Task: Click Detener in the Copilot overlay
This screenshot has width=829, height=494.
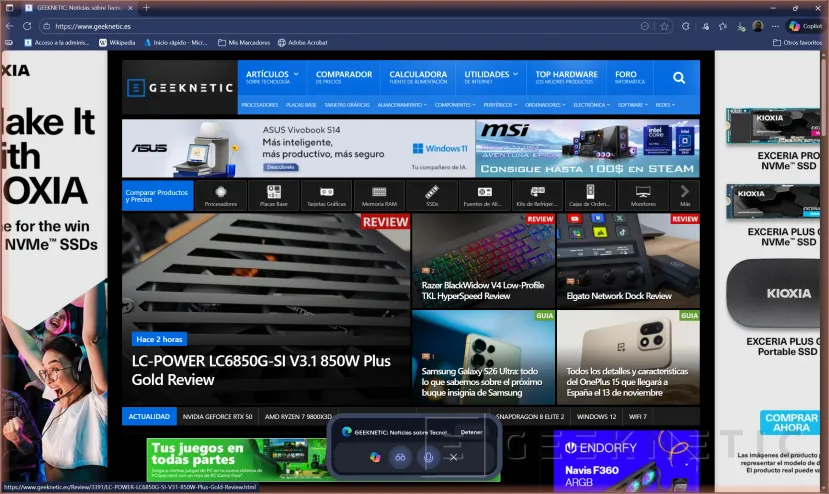Action: tap(471, 432)
